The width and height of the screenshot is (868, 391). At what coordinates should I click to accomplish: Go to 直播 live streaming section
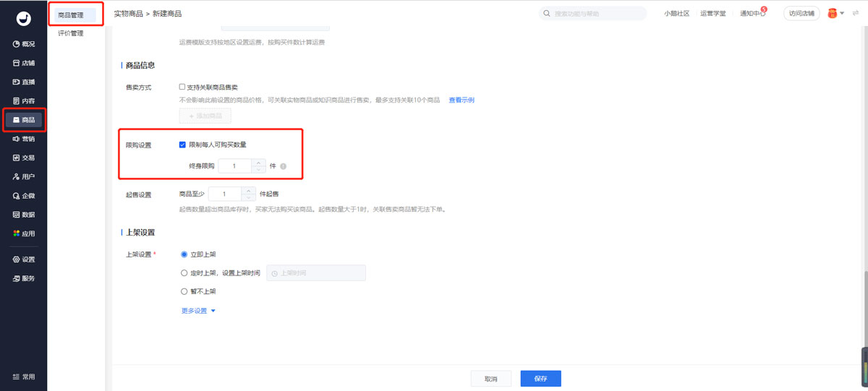[24, 82]
